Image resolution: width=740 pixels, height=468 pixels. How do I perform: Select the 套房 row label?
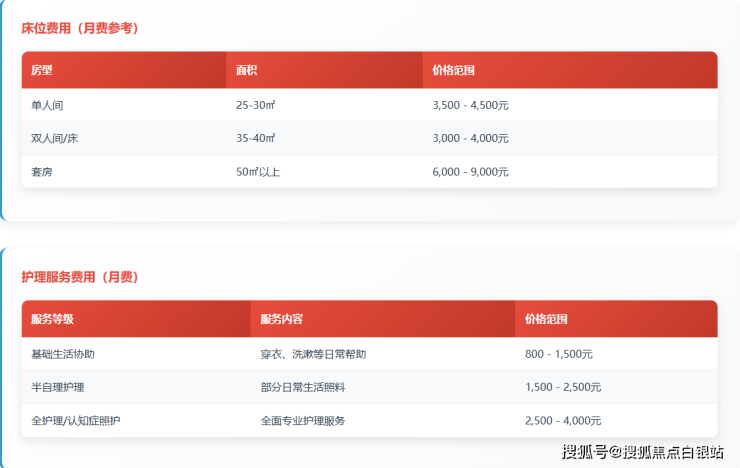tap(42, 172)
